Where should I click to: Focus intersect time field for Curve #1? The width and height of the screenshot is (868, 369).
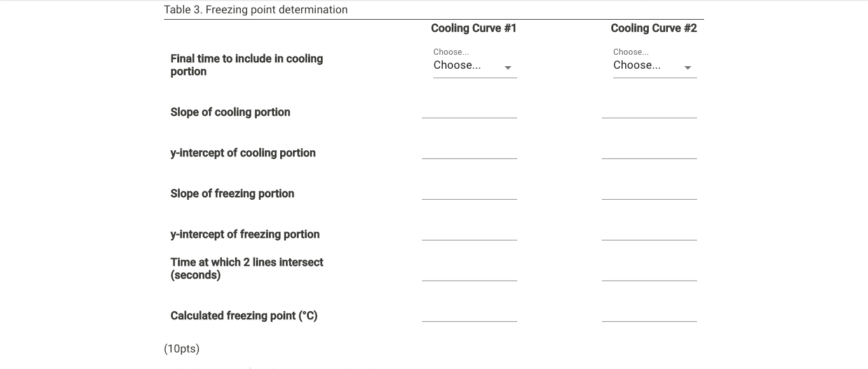[470, 274]
